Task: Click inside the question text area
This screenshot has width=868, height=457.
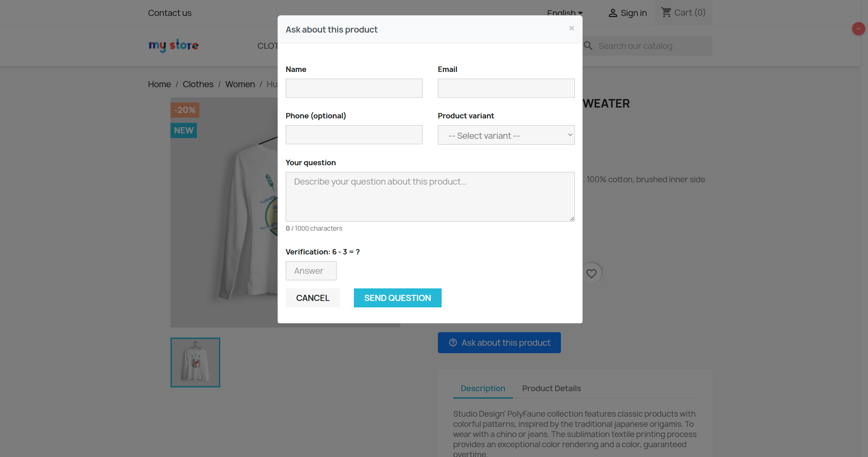Action: (x=430, y=197)
